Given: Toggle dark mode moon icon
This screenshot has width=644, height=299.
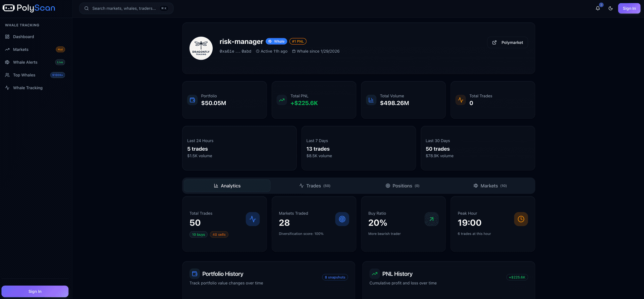Looking at the screenshot, I should [610, 8].
